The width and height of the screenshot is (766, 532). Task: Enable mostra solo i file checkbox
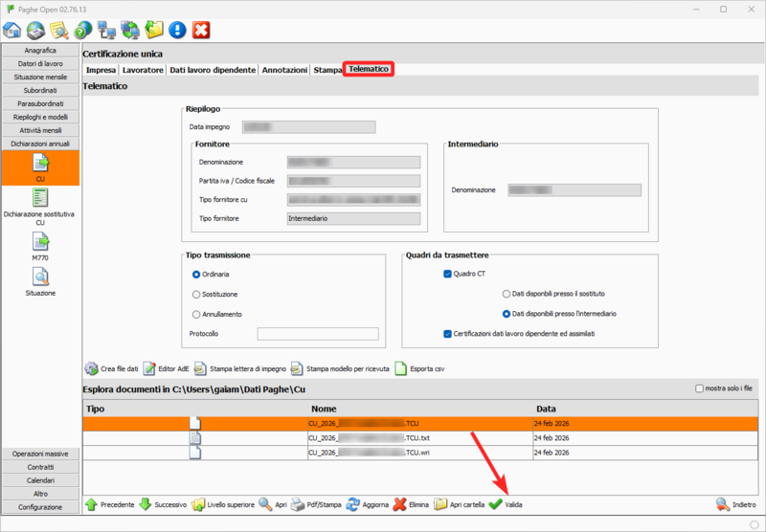(698, 388)
